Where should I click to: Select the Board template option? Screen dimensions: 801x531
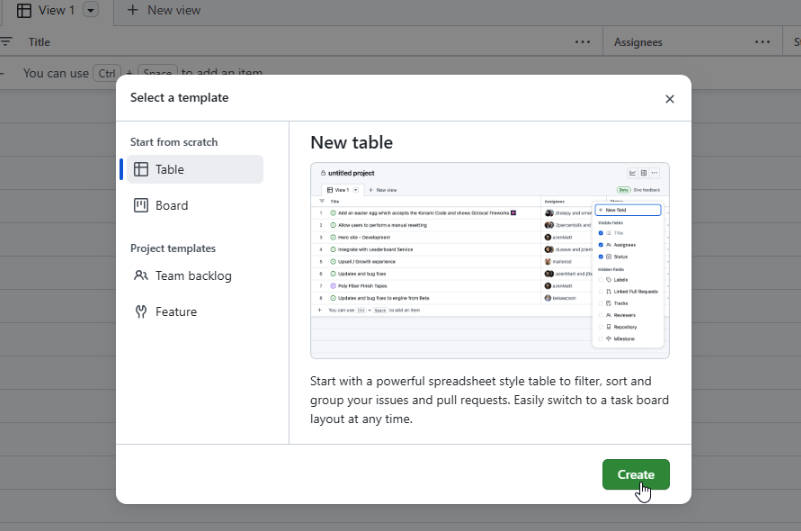tap(195, 205)
